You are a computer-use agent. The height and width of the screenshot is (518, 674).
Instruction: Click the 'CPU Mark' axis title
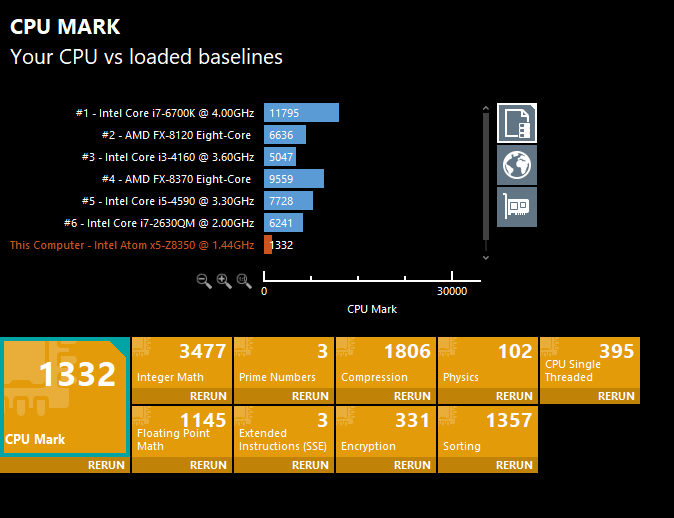click(x=372, y=309)
